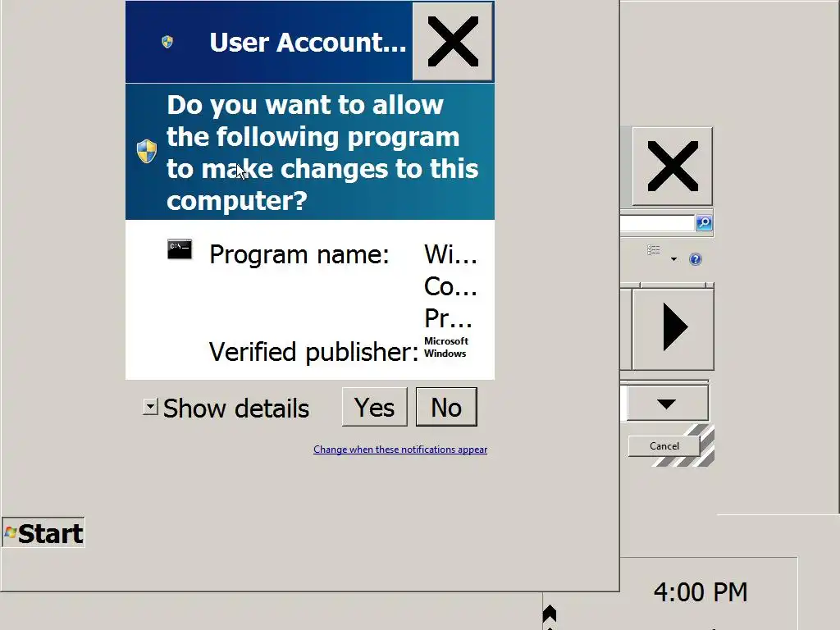Open the Start menu
Image resolution: width=840 pixels, height=630 pixels.
43,533
